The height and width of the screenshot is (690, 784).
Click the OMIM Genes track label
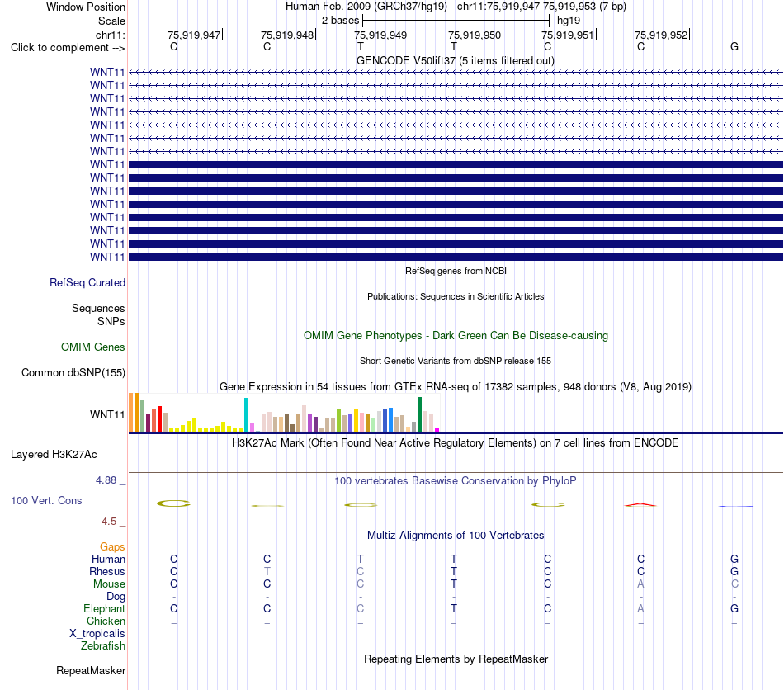(x=93, y=347)
